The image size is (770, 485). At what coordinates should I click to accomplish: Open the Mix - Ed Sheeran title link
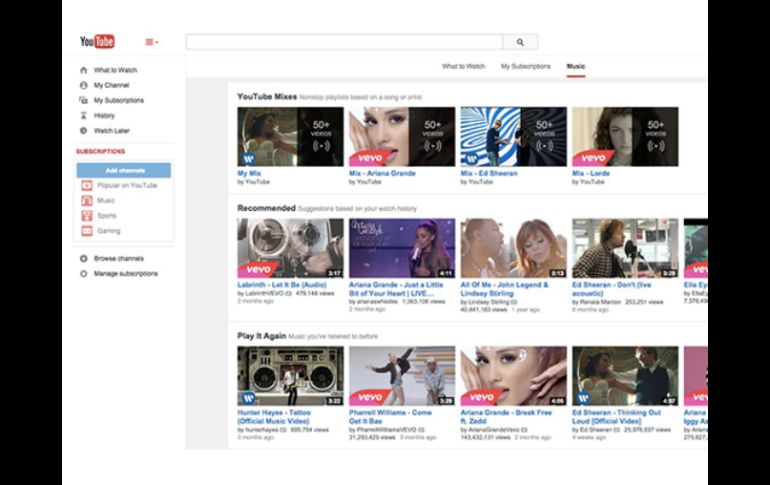click(489, 173)
